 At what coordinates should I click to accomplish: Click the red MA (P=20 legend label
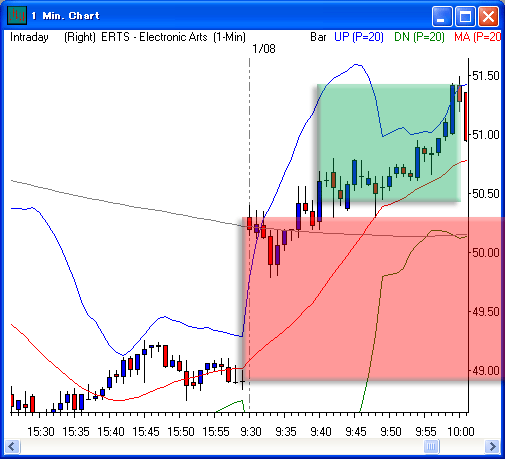point(477,37)
